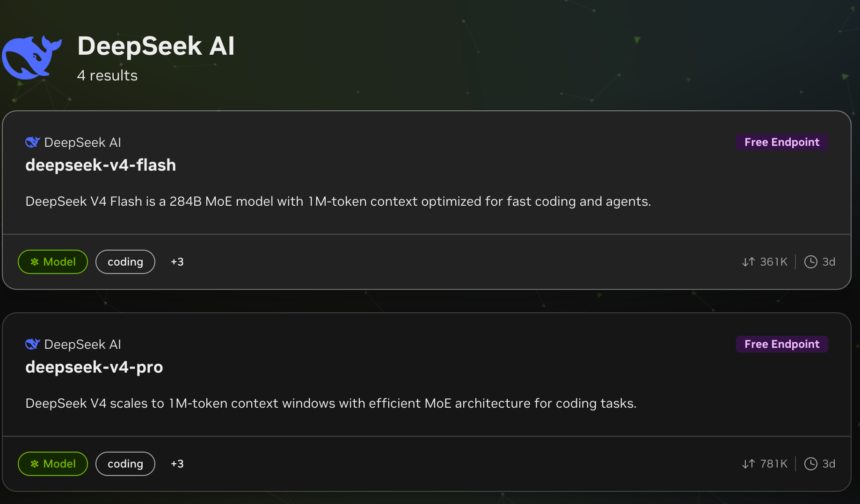Click the 781K usage arrows icon
Screen dimensions: 860x504
[x=748, y=464]
